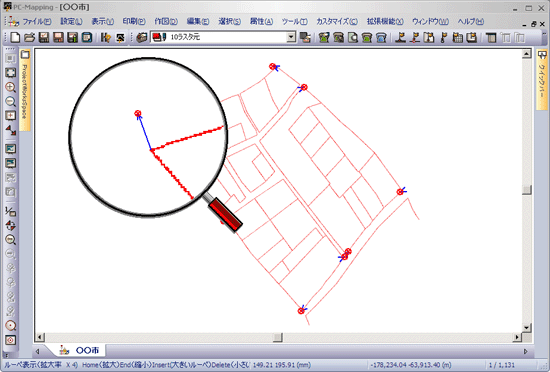Click the document with magnifier toolbar icon
Screen dimensions: 550x372
pos(353,37)
